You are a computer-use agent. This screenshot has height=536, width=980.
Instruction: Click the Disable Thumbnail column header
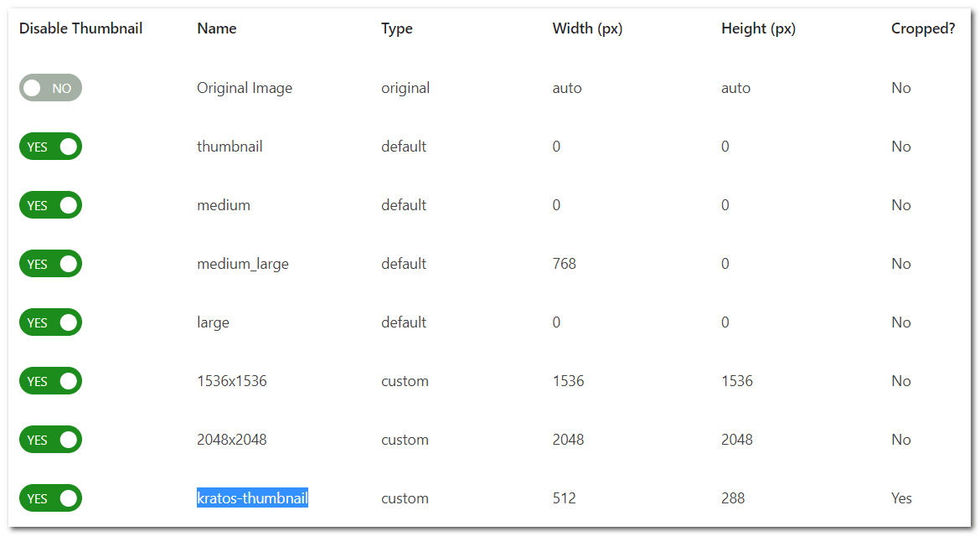tap(80, 28)
